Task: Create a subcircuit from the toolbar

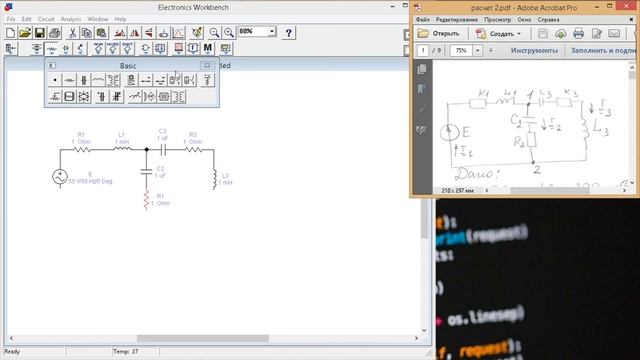Action: point(163,33)
